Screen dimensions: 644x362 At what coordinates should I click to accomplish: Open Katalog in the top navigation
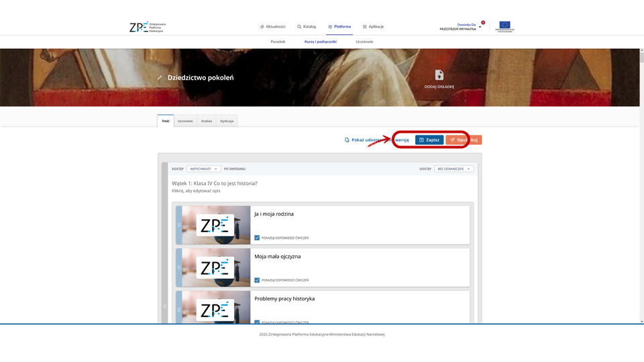pos(306,27)
